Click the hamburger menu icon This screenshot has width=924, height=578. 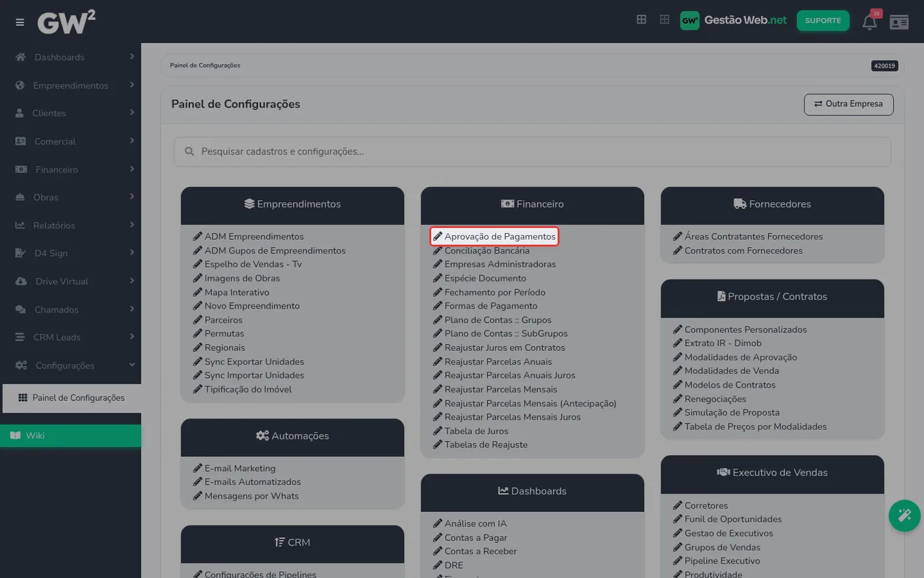(20, 22)
